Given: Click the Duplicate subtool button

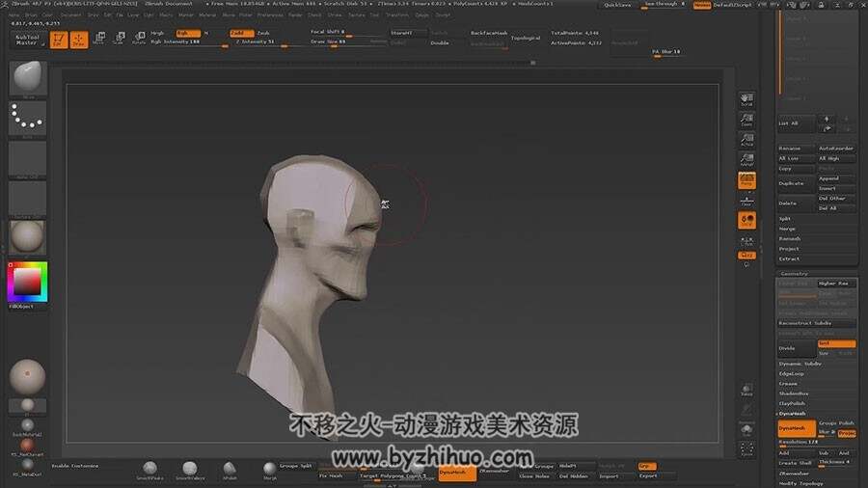Looking at the screenshot, I should (x=796, y=183).
